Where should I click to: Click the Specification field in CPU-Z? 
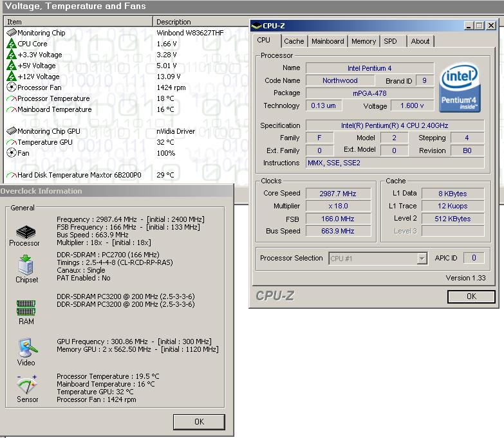coord(395,125)
